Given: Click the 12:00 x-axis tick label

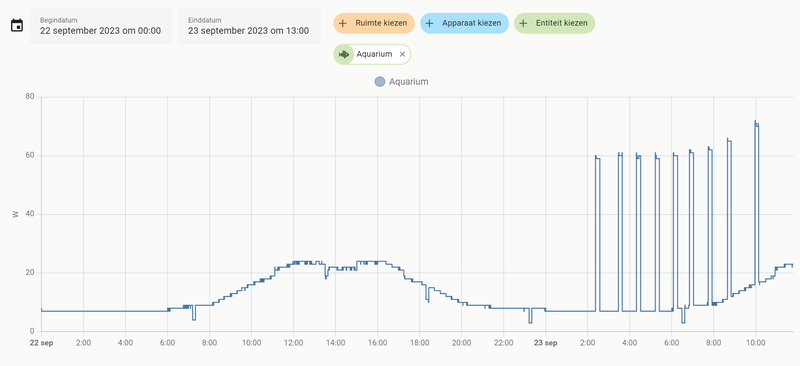Looking at the screenshot, I should coord(293,344).
